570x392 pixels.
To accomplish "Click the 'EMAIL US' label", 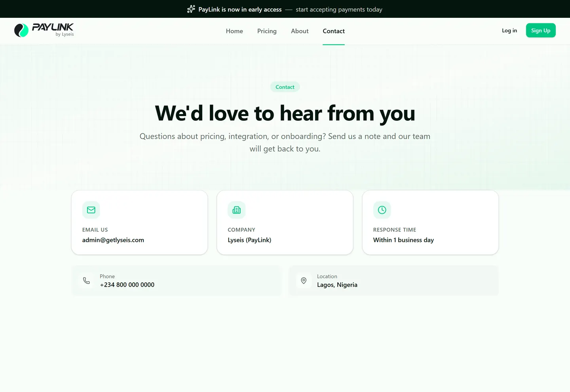I will [95, 230].
